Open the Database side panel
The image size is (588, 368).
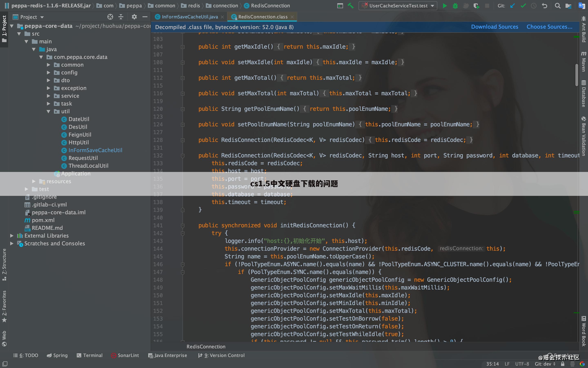[x=584, y=93]
